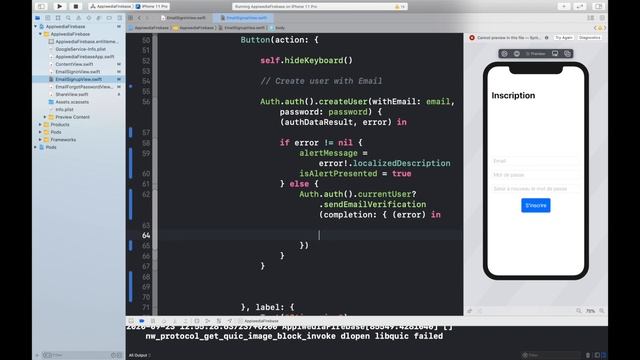
Task: Click the preview on device icon
Action: (x=555, y=53)
